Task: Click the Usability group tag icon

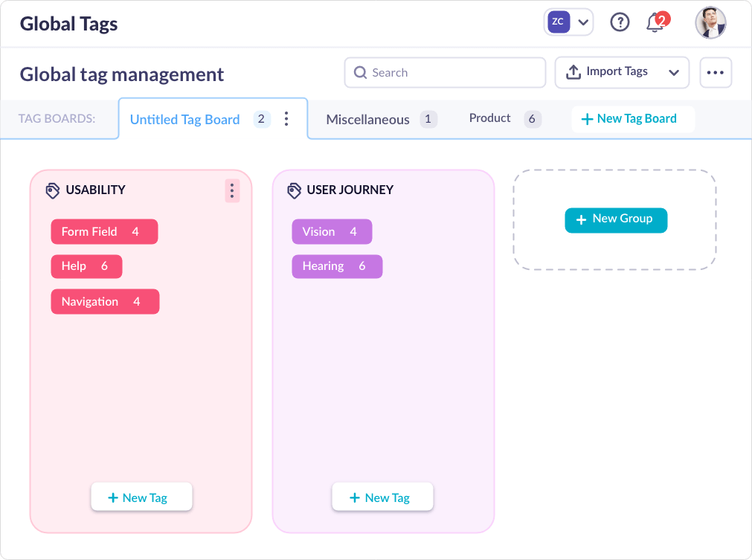Action: tap(52, 190)
